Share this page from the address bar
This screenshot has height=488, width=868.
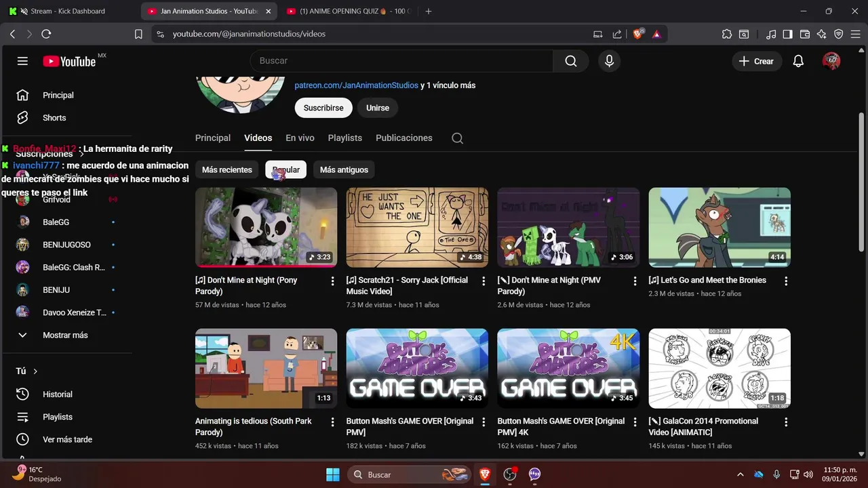[617, 34]
